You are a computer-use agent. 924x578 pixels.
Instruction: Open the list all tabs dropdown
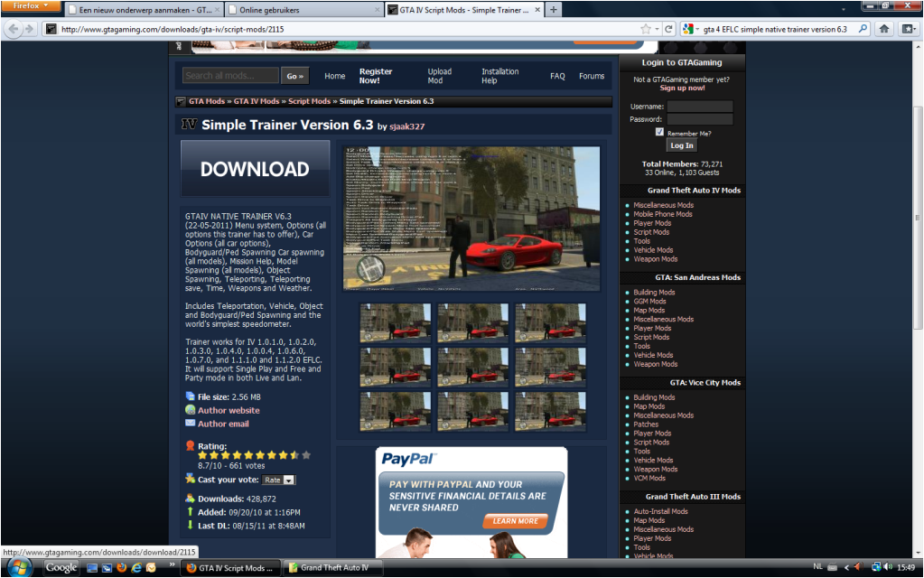(844, 9)
